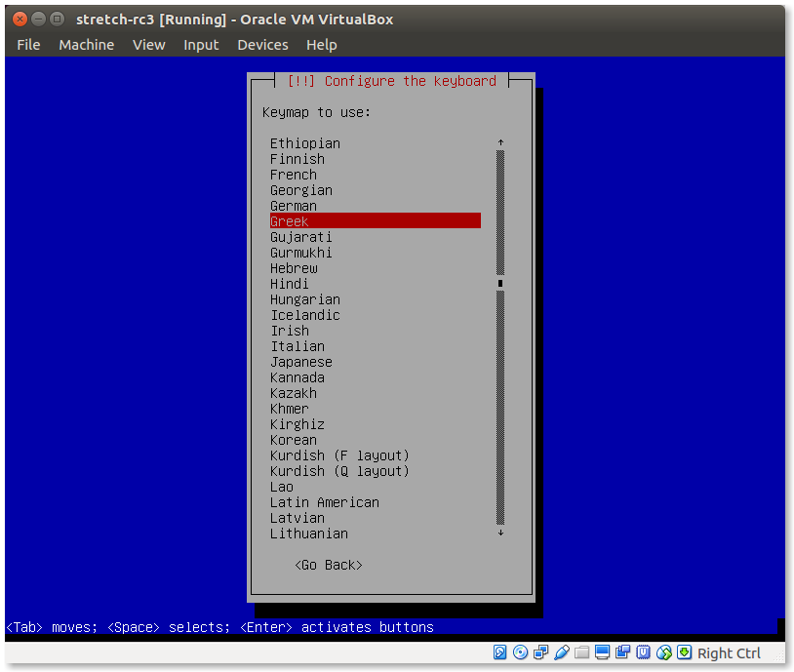Viewport: 794px width, 672px height.
Task: Click the display settings monitor icon
Action: [x=602, y=652]
